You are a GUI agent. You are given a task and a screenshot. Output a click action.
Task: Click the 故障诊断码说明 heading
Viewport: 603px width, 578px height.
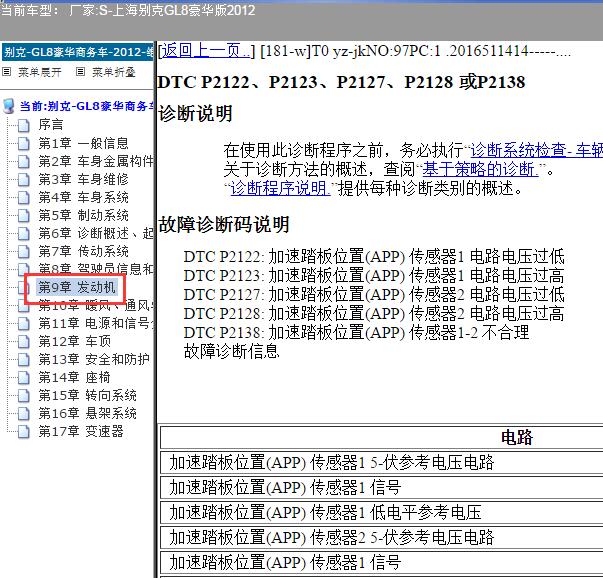pos(224,225)
